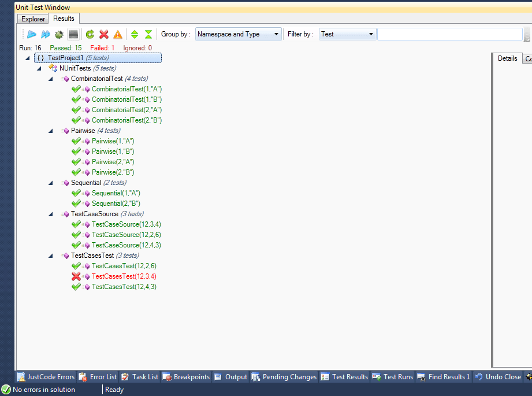Click the toolbar overflow arrow at right edge
Viewport: 532px width, 396px height.
pyautogui.click(x=527, y=34)
